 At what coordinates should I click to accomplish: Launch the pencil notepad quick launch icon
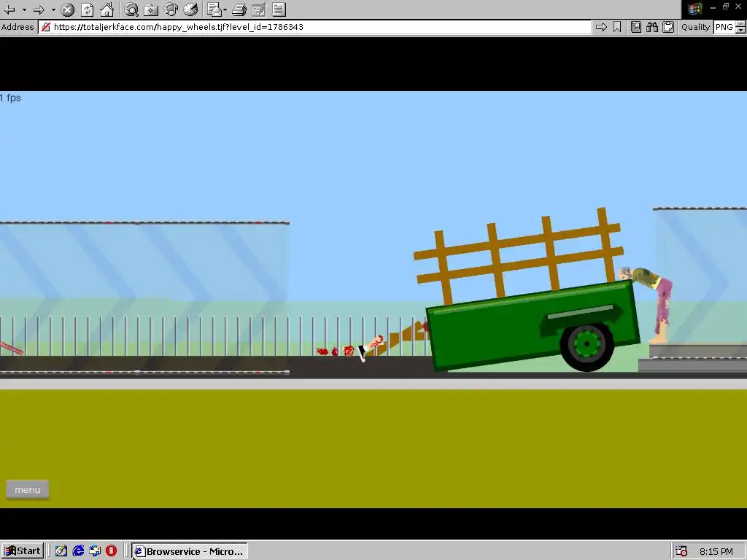coord(61,551)
